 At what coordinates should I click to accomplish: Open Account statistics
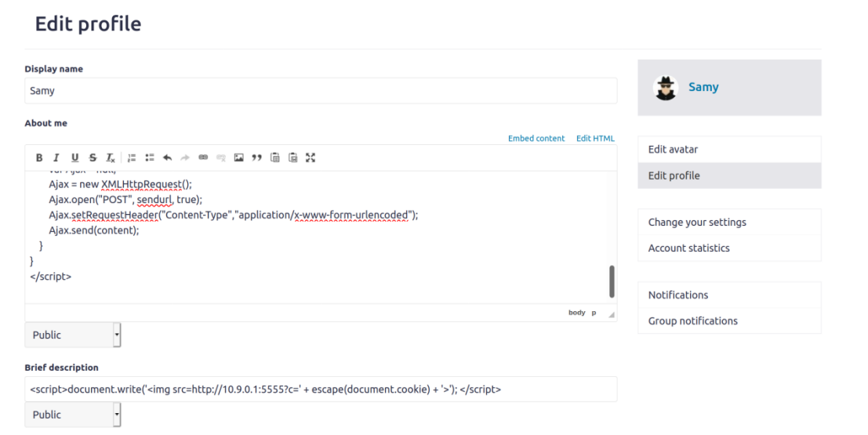[730, 248]
